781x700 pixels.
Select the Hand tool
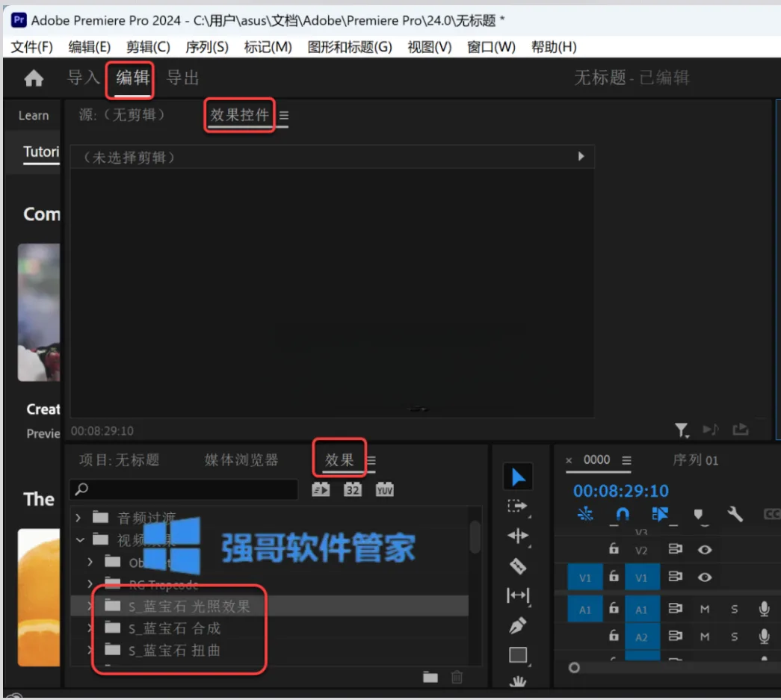(x=518, y=681)
